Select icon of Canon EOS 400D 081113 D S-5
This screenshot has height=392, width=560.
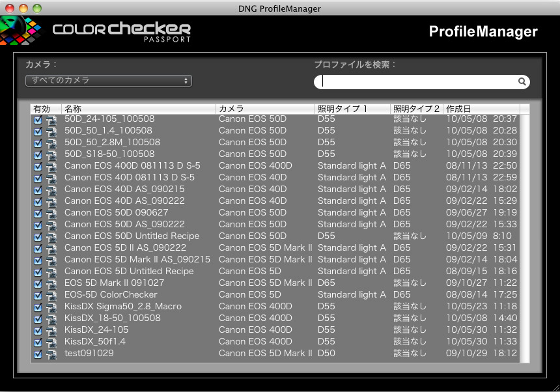pos(51,167)
